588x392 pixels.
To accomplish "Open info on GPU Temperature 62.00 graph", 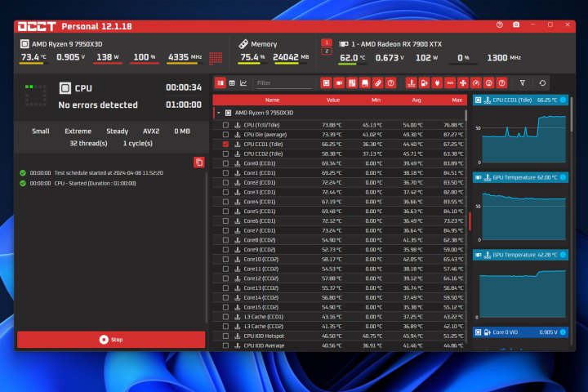I will [x=563, y=177].
